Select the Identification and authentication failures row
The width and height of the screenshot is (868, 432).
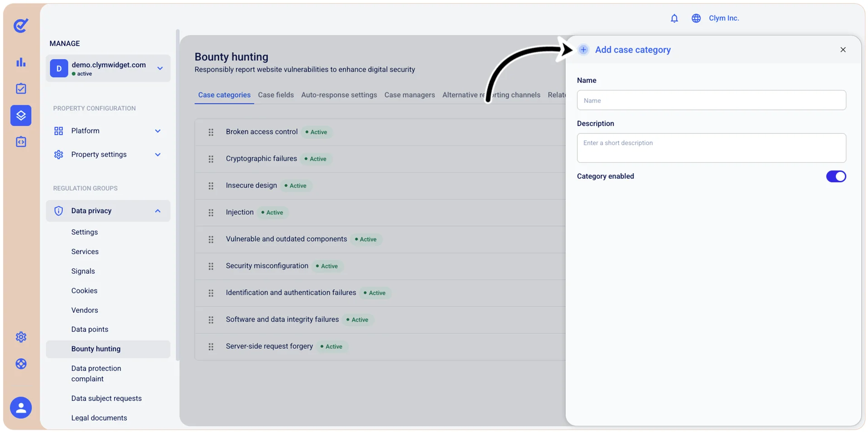click(380, 293)
